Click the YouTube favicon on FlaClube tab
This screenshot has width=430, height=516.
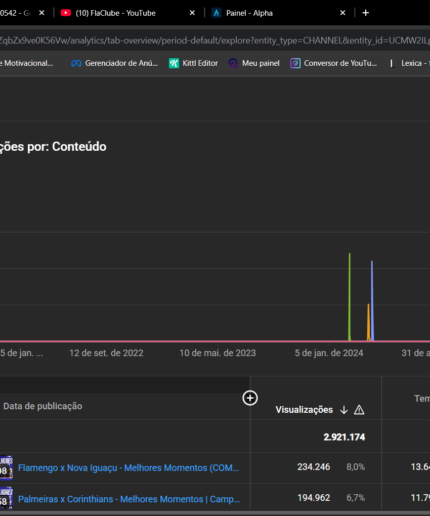(66, 13)
